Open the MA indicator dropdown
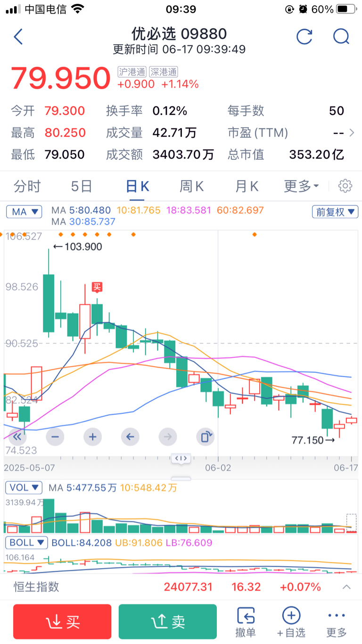Screen dimensions: 362x644 [24, 212]
